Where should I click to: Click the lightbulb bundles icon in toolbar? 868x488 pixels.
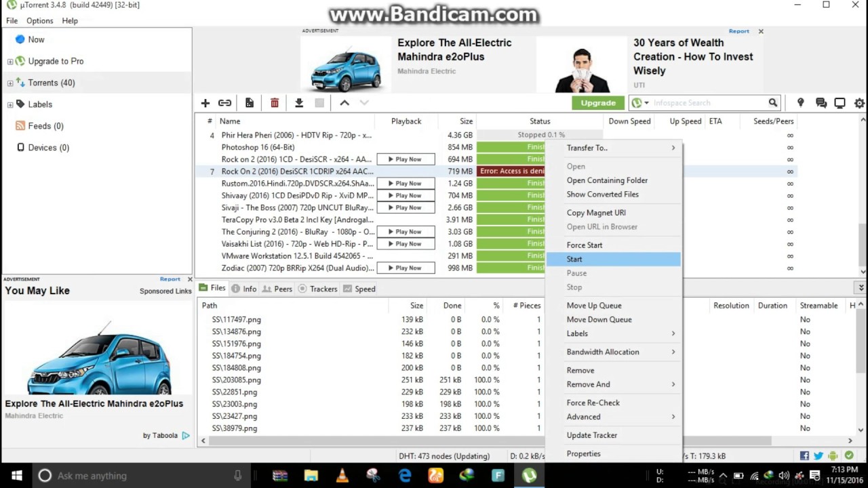800,103
